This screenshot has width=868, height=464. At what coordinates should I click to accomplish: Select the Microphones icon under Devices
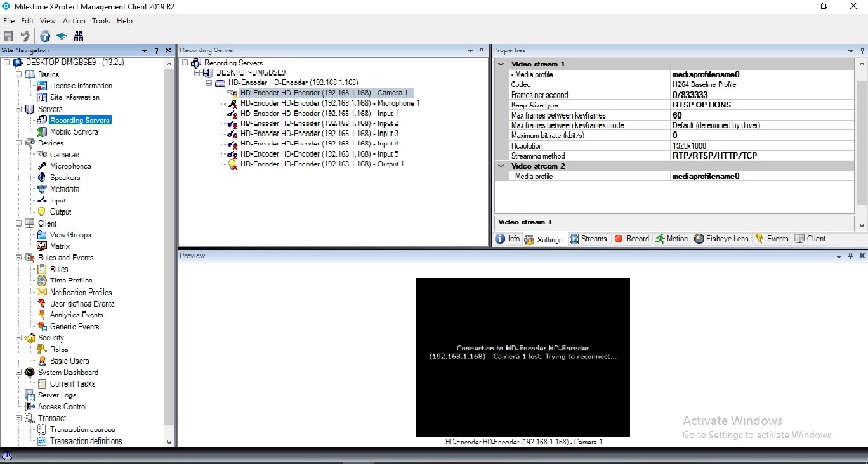point(42,166)
